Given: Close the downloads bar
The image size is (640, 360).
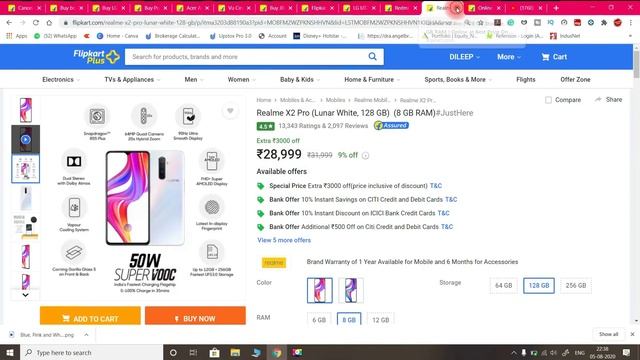Looking at the screenshot, I should coord(632,334).
